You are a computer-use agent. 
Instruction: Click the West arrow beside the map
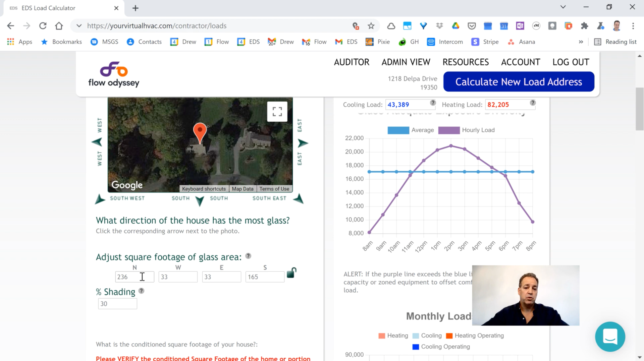point(97,142)
